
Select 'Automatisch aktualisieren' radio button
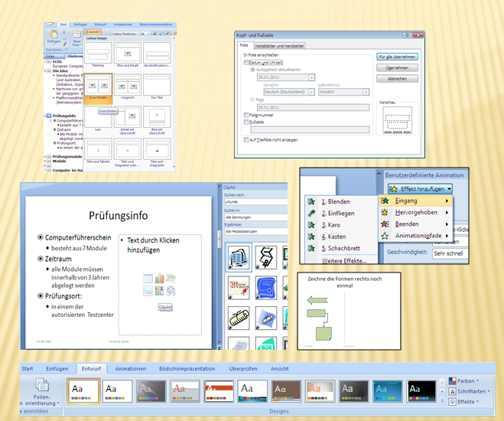[x=252, y=70]
